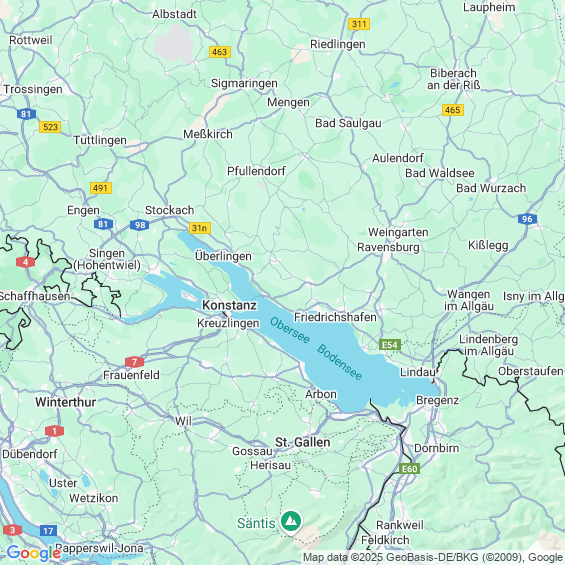Select the Konstanz city label
565x565 pixels.
click(230, 305)
